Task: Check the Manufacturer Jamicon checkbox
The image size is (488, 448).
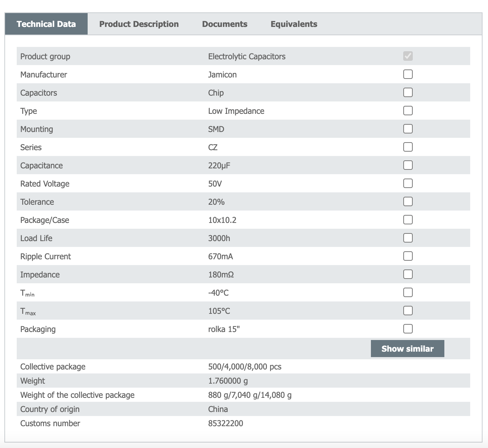Action: coord(408,74)
